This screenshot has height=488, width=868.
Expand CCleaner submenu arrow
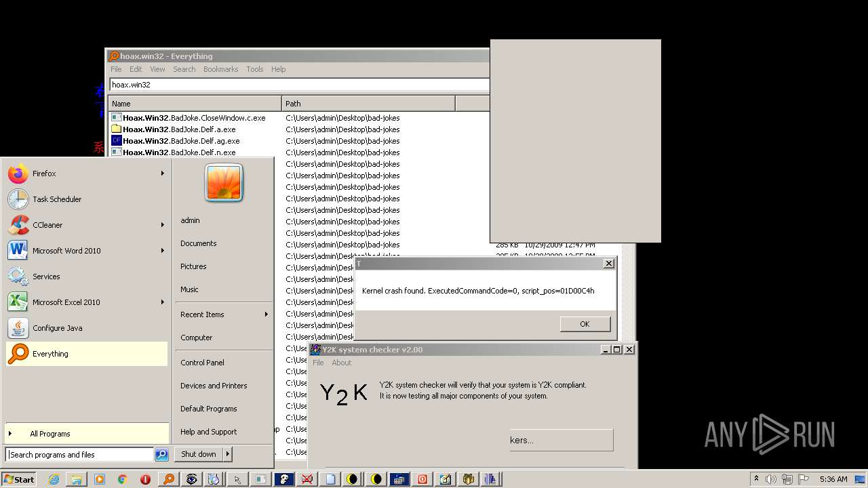tap(162, 225)
